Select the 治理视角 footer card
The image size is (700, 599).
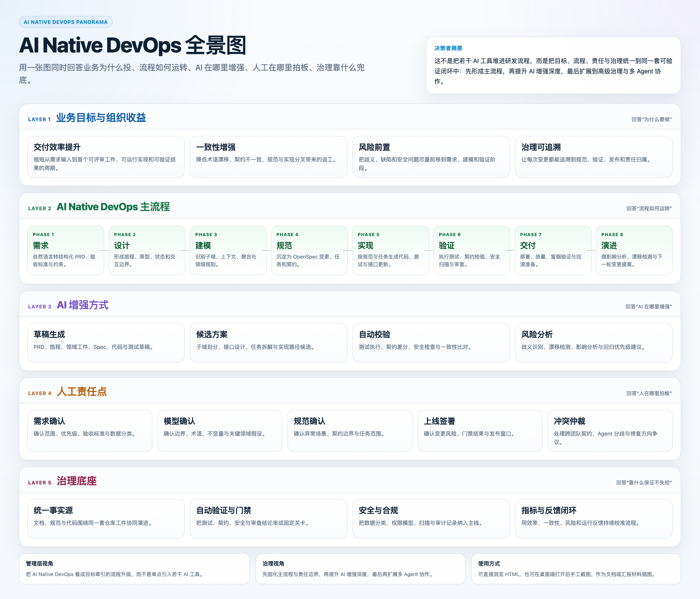click(x=360, y=569)
